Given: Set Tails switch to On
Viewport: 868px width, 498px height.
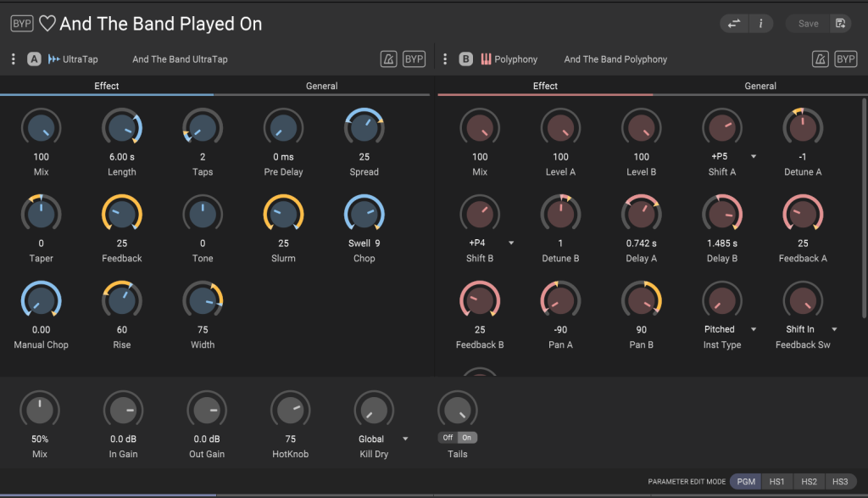Looking at the screenshot, I should point(467,438).
